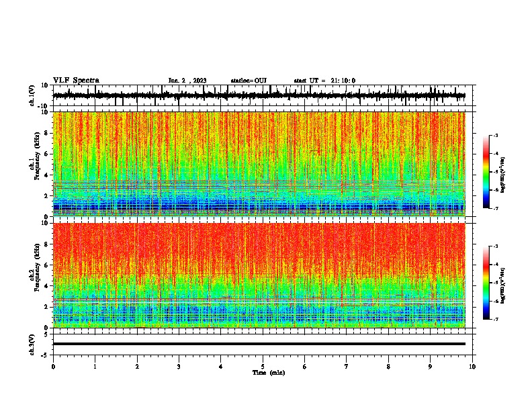
Task: Click time axis tick label 3
Action: [x=179, y=367]
